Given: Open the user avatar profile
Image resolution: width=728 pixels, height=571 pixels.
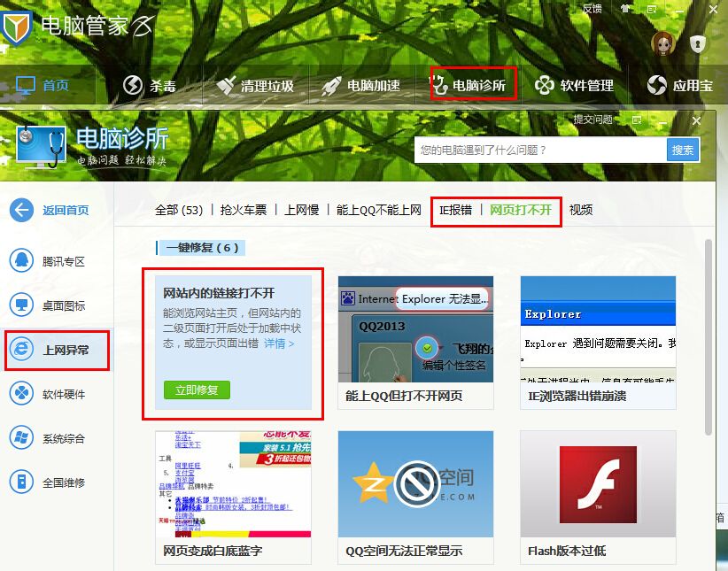Looking at the screenshot, I should click(x=662, y=42).
